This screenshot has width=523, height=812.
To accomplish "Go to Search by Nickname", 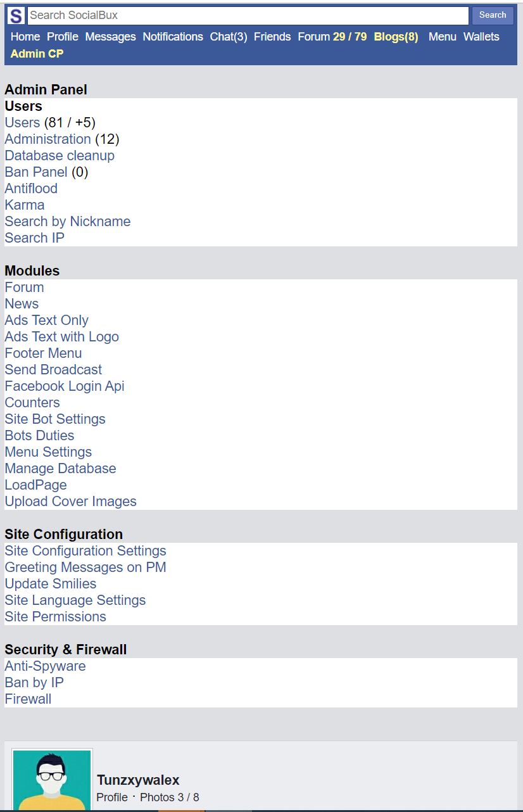I will (x=68, y=221).
